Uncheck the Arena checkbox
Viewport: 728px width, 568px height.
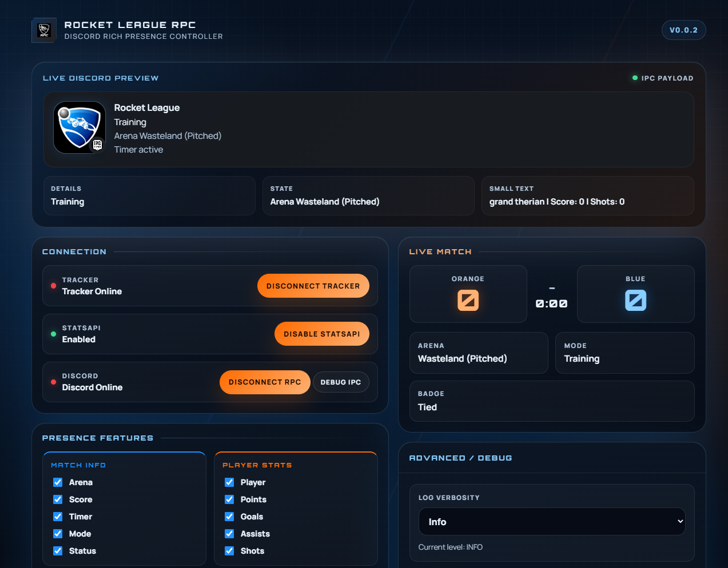tap(58, 482)
